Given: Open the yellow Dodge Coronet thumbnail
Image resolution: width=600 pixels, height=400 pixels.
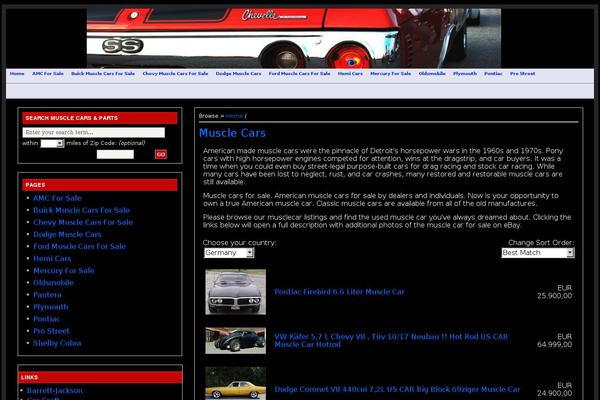Looking at the screenshot, I should (x=235, y=384).
